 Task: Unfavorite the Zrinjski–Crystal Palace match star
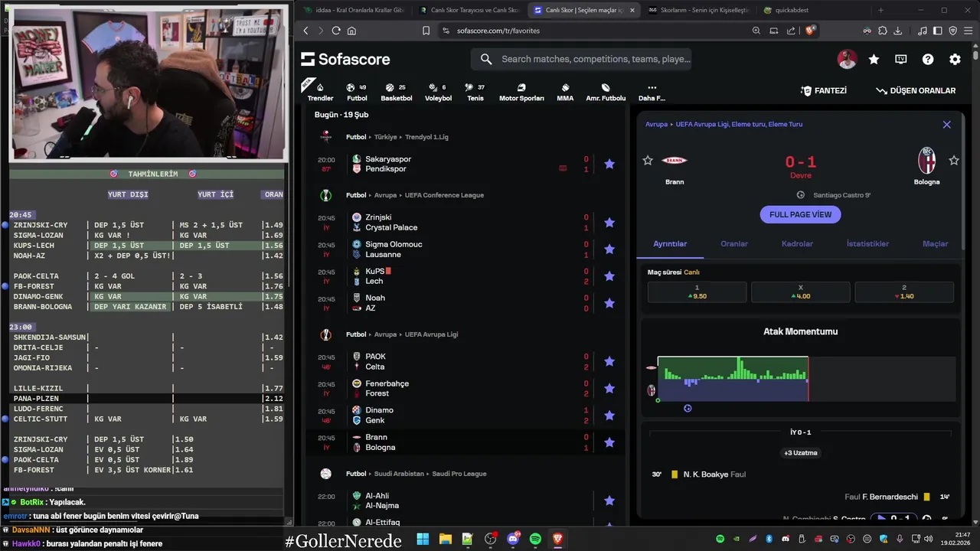609,223
